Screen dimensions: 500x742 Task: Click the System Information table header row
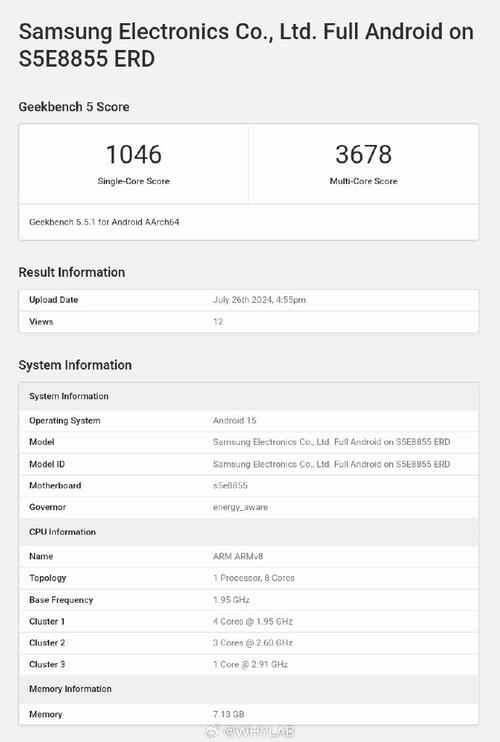pos(249,396)
